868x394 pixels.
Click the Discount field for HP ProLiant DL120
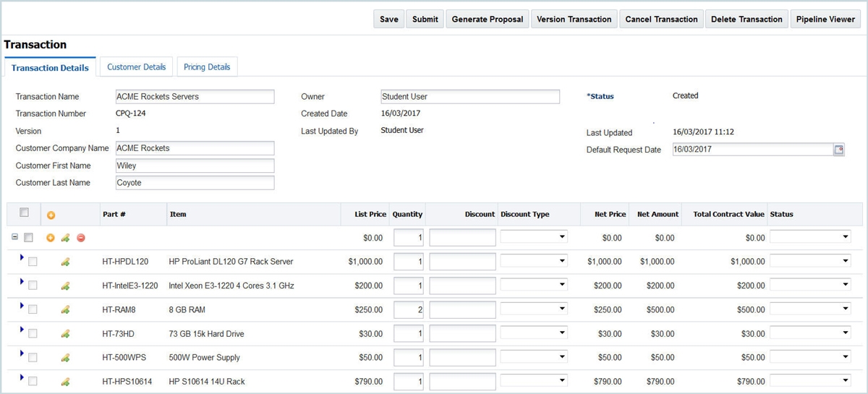pyautogui.click(x=463, y=261)
